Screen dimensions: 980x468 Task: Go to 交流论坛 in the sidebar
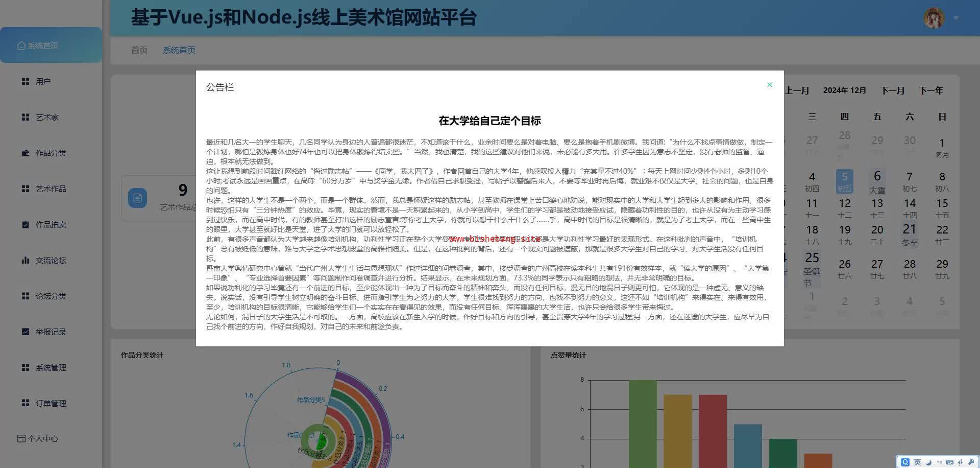51,260
